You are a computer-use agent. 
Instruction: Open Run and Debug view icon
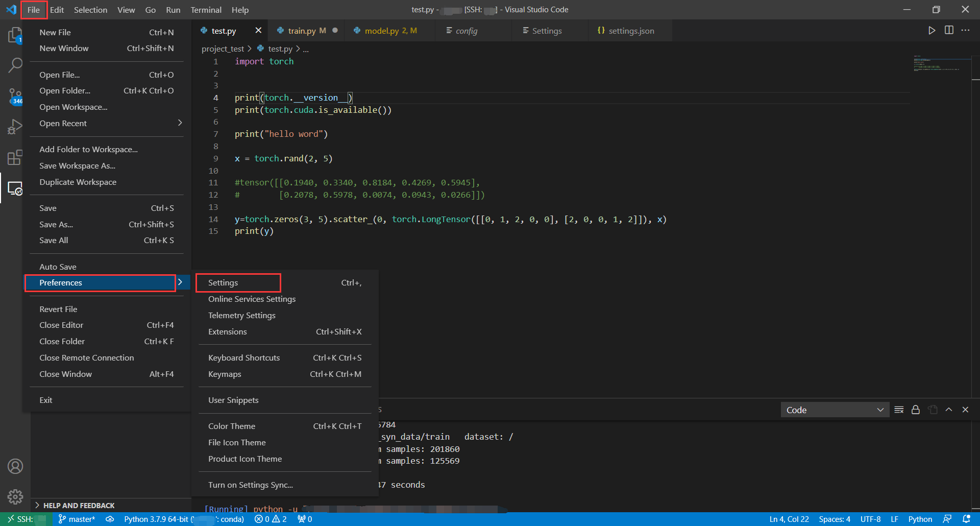tap(15, 127)
